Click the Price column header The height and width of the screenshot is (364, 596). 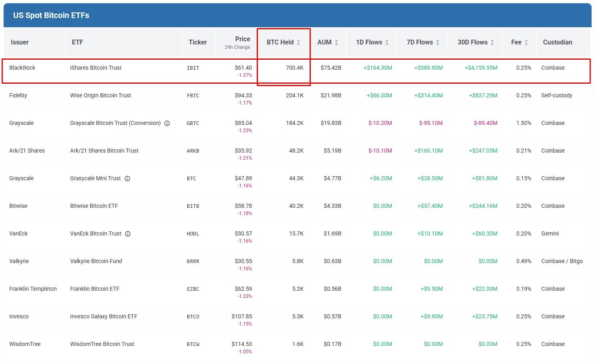tap(242, 39)
